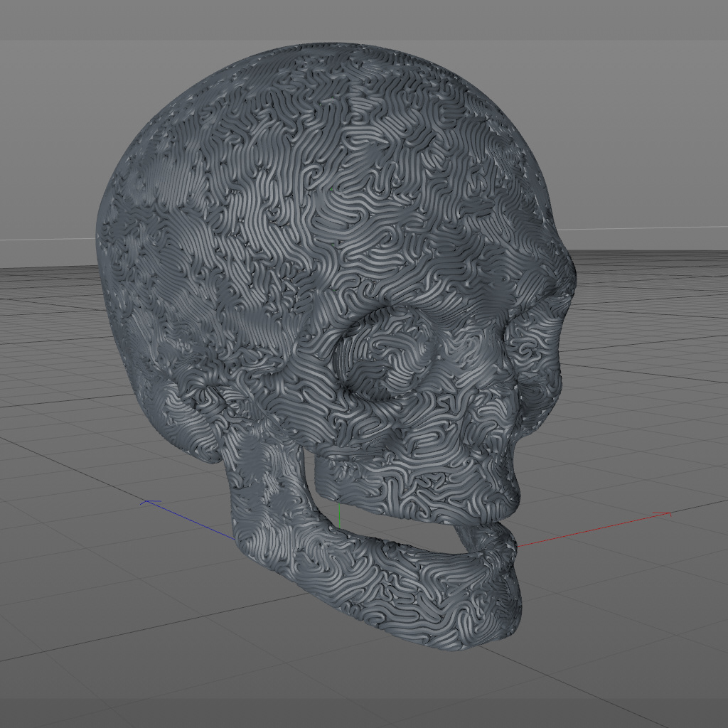Viewport: 728px width, 728px height.
Task: Click the horizon line right of the skull
Action: click(643, 228)
